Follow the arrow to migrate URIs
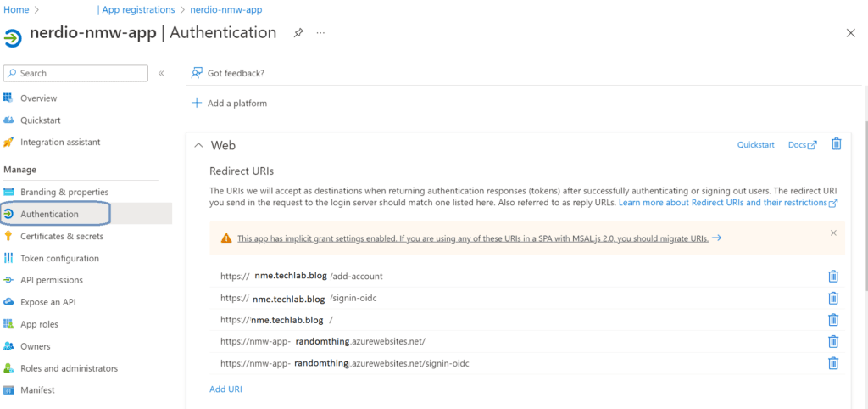 click(x=717, y=238)
